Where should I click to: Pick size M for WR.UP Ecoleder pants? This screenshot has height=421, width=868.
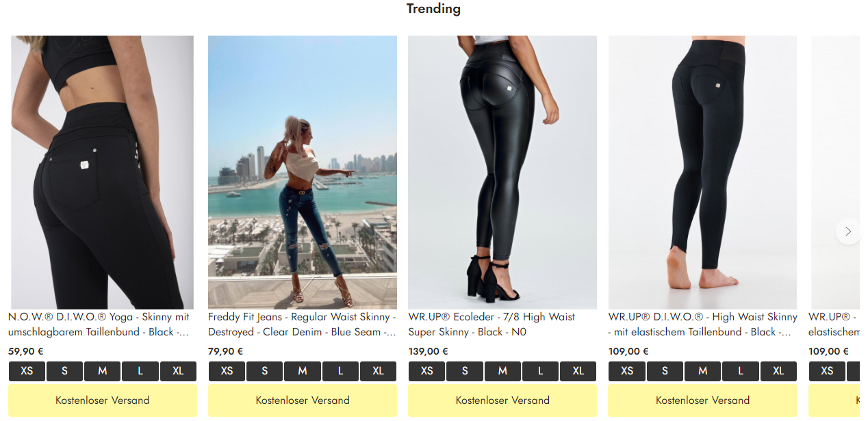coord(502,371)
